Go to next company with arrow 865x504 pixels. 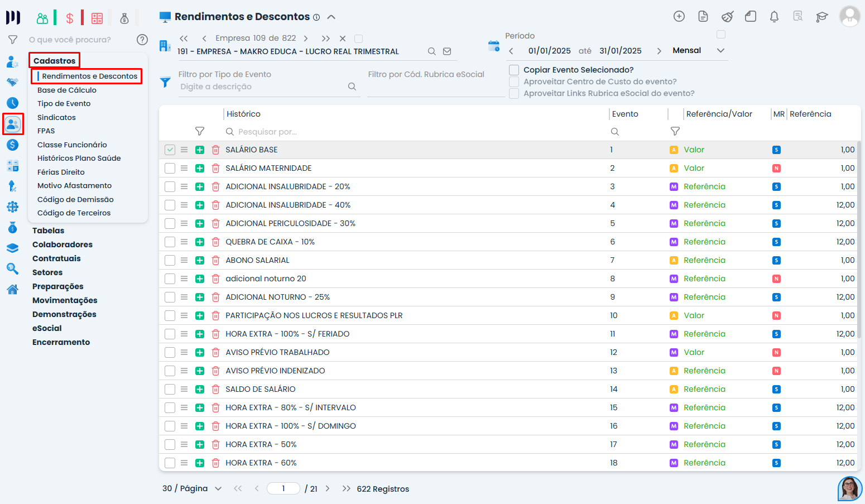[306, 39]
